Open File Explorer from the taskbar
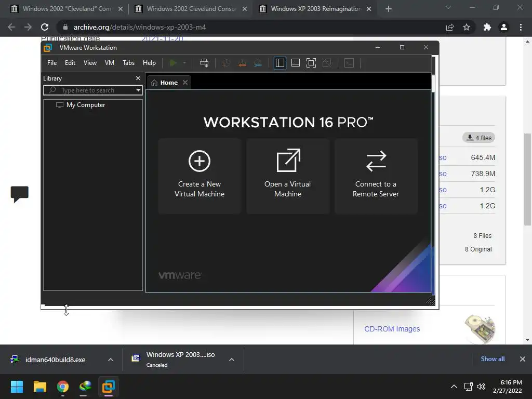The width and height of the screenshot is (532, 399). (x=39, y=387)
